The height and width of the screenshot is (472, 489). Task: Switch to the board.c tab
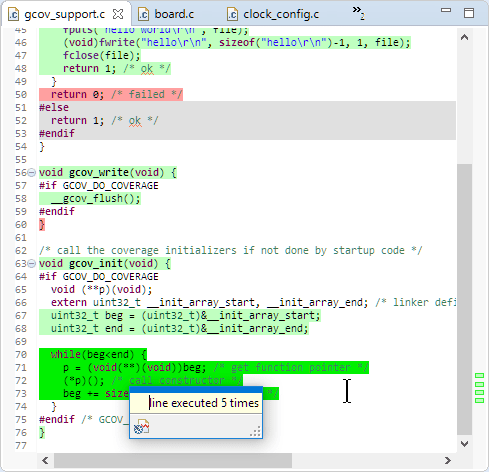pyautogui.click(x=166, y=14)
